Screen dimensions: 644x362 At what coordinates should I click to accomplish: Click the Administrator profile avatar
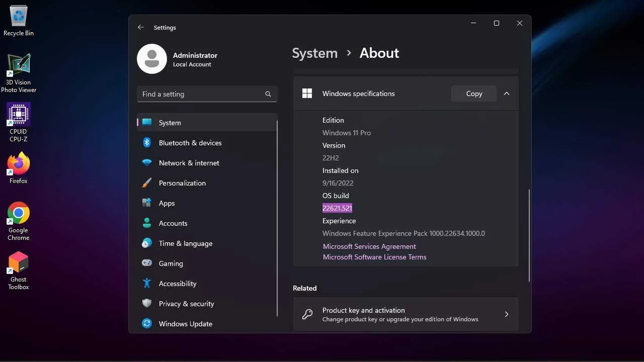point(152,59)
